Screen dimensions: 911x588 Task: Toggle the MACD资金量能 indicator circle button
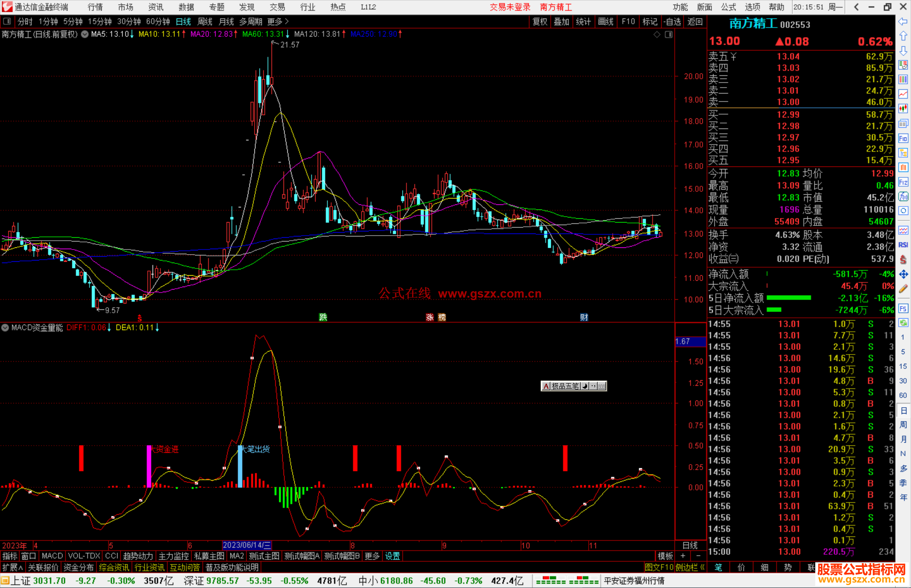coord(5,328)
